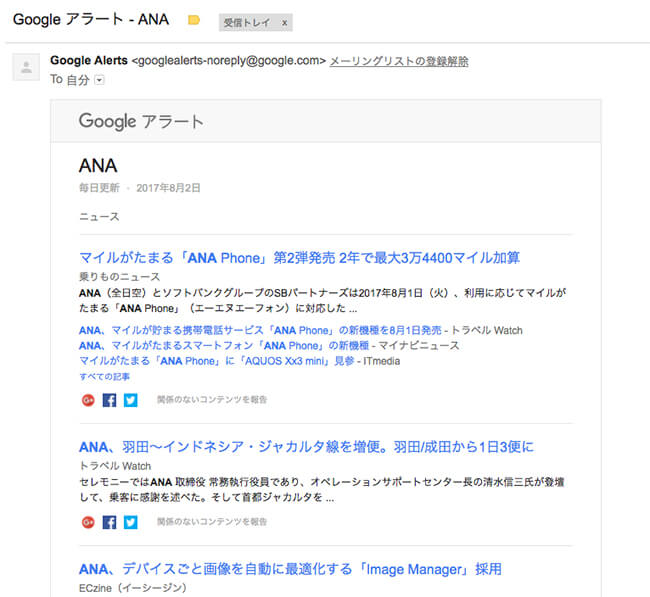Screen dimensions: 650x597
Task: Click the ECzine（イーシージン）source name
Action: tap(133, 588)
